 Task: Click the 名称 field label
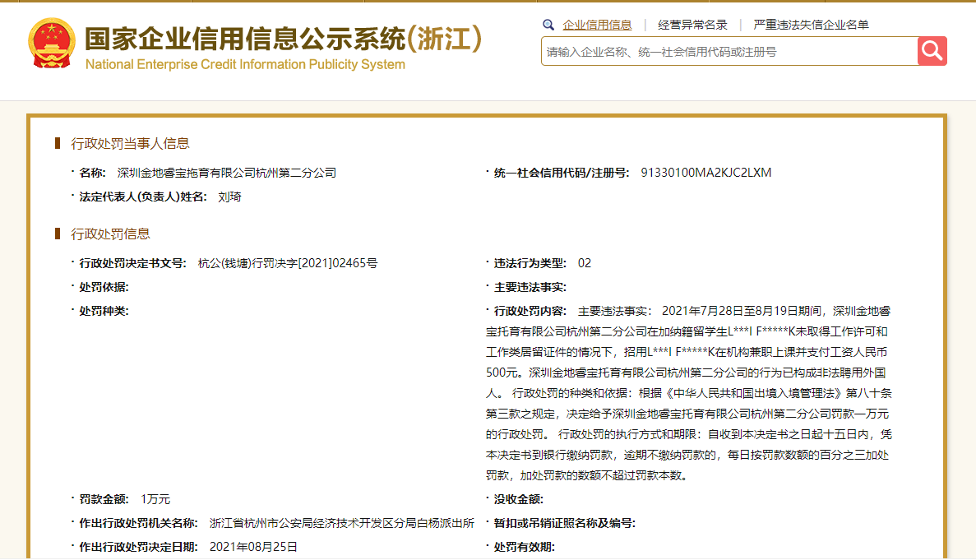(x=92, y=173)
